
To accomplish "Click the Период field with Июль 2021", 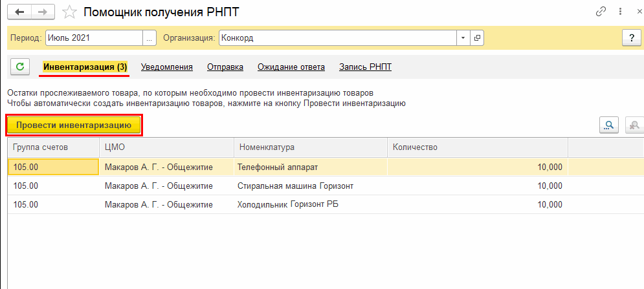I will click(x=93, y=37).
